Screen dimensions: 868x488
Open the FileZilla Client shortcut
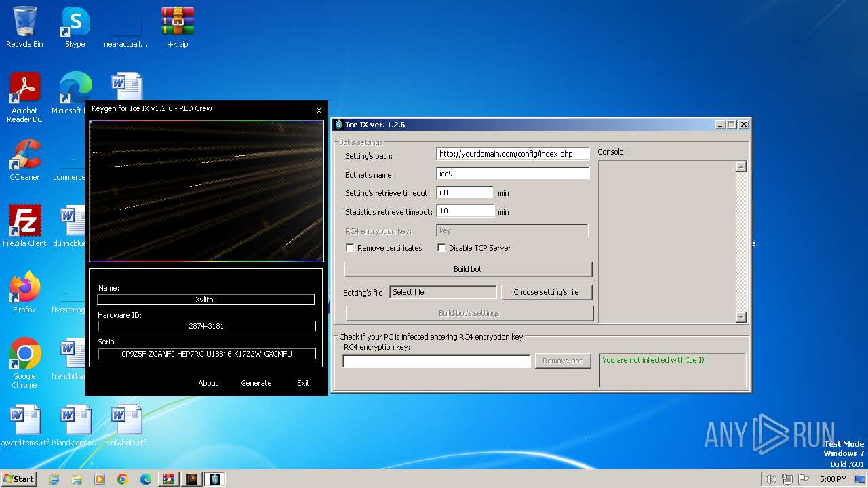click(24, 226)
